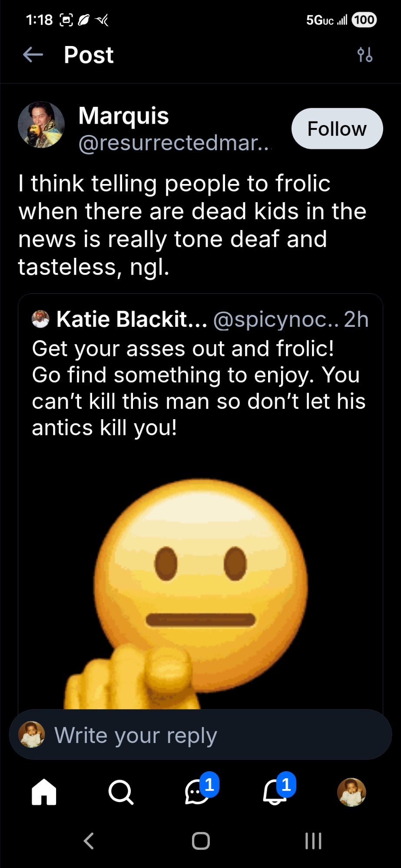Open notifications bell tab
This screenshot has width=401, height=868.
click(x=275, y=792)
